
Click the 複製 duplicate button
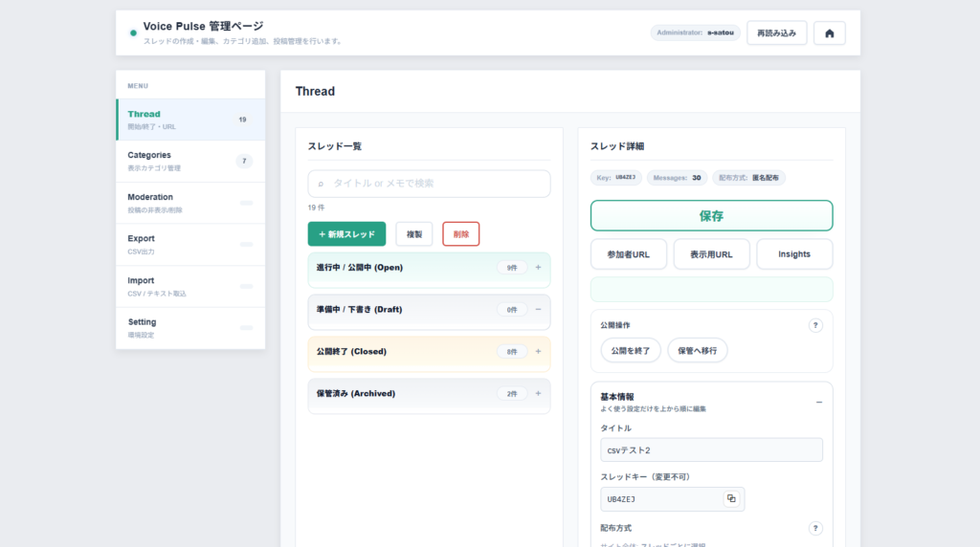413,234
